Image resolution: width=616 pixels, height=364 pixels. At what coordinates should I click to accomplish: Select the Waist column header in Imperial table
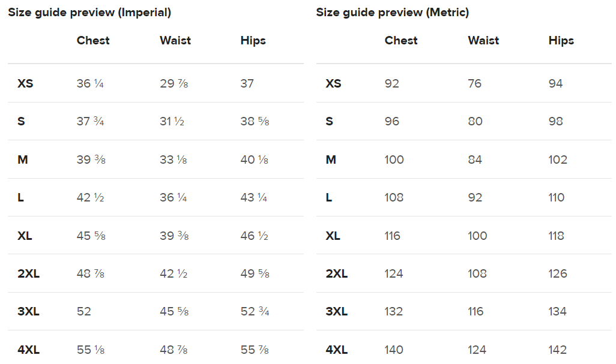[x=175, y=41]
